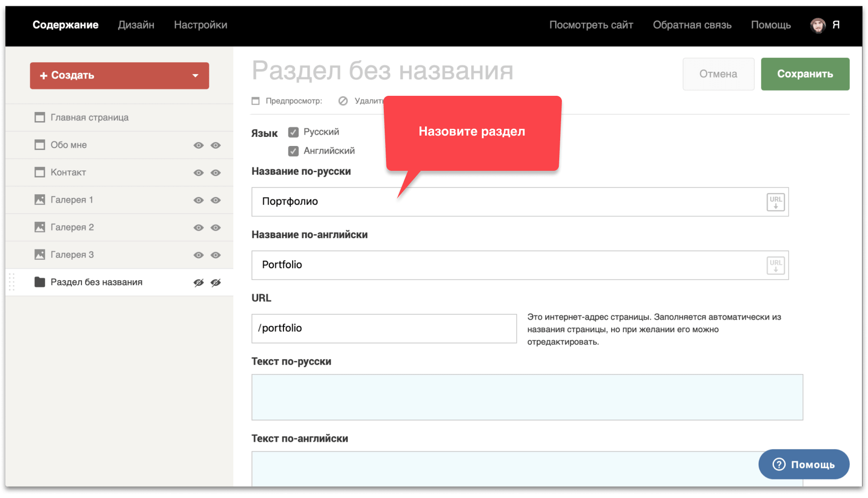Image resolution: width=868 pixels, height=498 pixels.
Task: Grab the drag handle of untitled section
Action: point(12,282)
